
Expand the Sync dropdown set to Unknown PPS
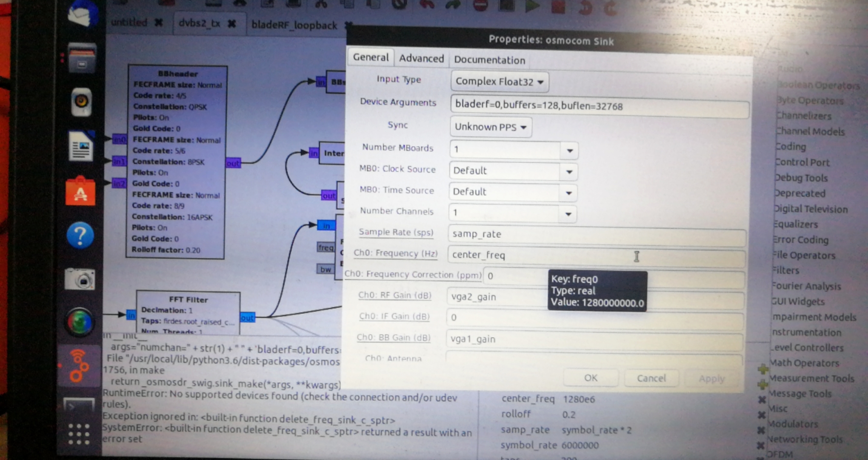click(x=490, y=126)
